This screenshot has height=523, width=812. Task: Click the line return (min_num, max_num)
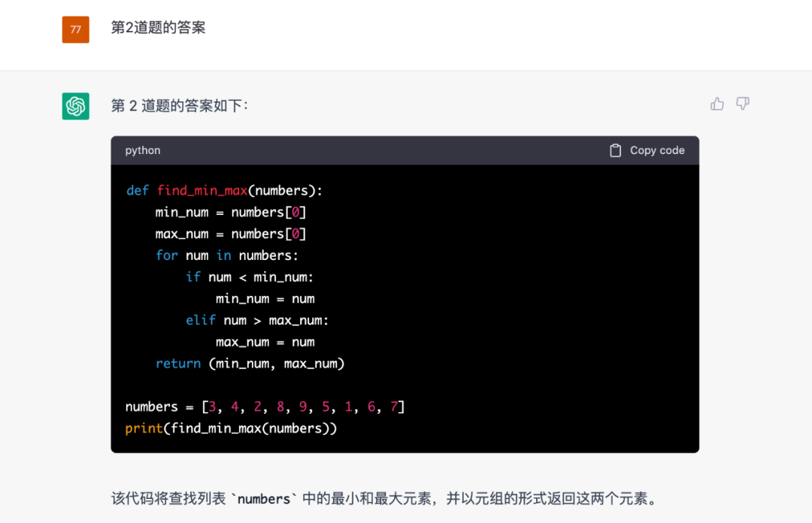[250, 364]
